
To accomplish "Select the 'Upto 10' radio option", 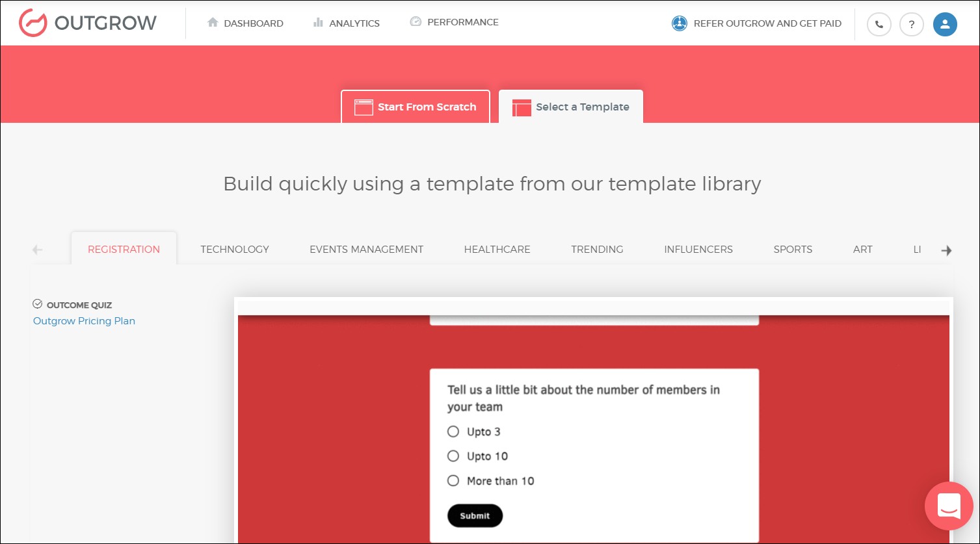I will (453, 456).
